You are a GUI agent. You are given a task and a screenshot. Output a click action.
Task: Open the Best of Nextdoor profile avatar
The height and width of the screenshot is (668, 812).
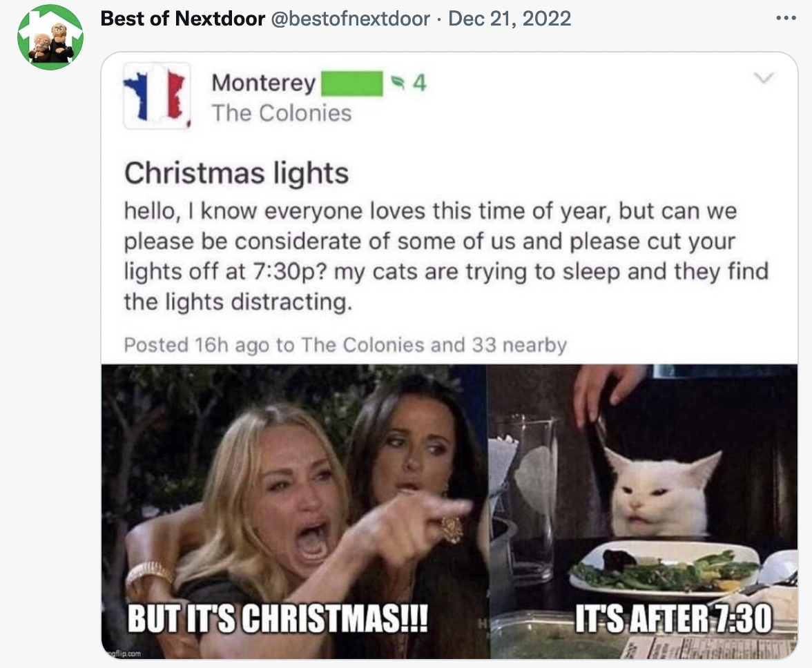coord(50,37)
